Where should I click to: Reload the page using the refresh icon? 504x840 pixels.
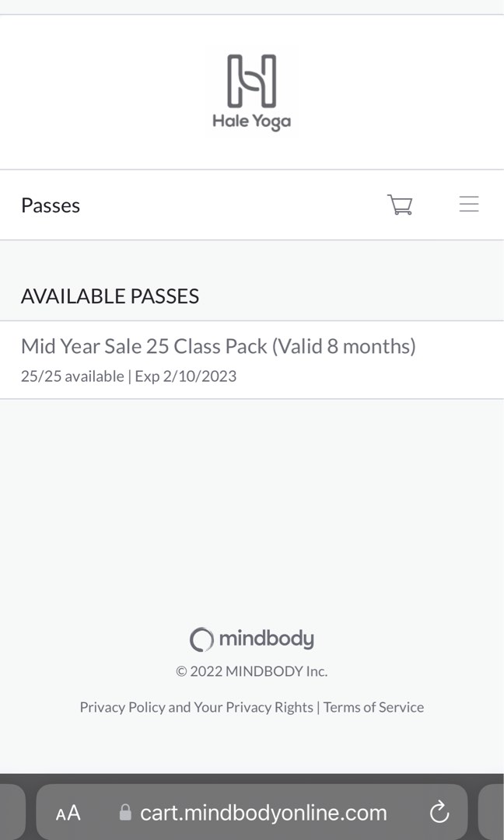click(439, 811)
